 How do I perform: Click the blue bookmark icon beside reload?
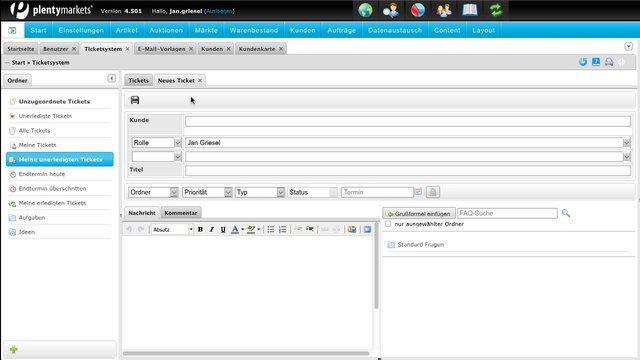pyautogui.click(x=596, y=62)
